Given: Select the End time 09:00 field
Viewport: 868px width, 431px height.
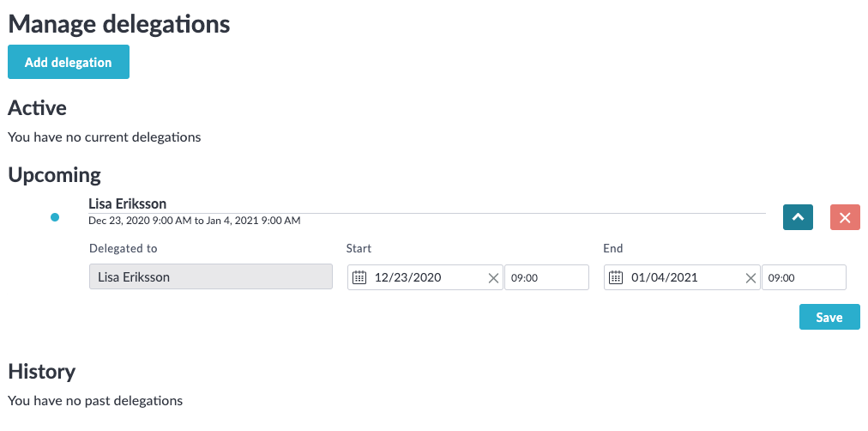Looking at the screenshot, I should point(804,277).
